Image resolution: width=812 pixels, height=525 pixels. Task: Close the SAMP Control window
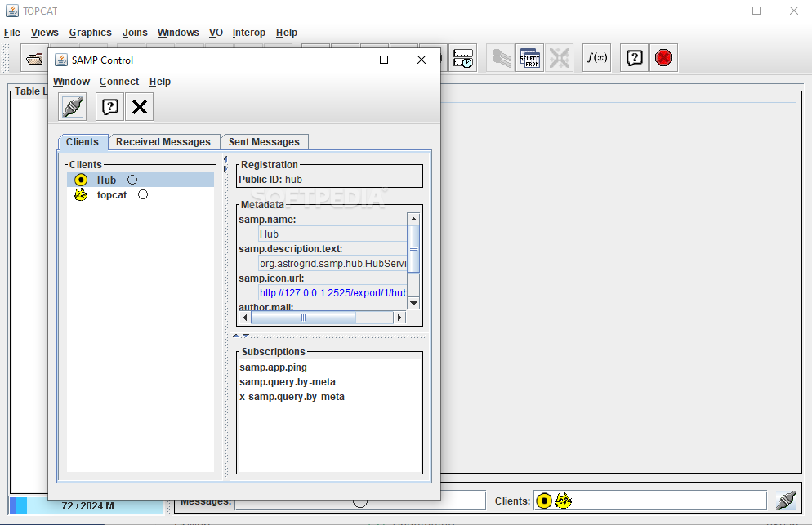click(422, 60)
